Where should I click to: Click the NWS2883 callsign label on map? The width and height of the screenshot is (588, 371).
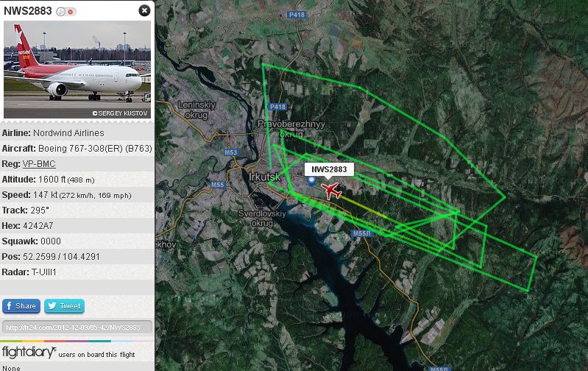329,169
